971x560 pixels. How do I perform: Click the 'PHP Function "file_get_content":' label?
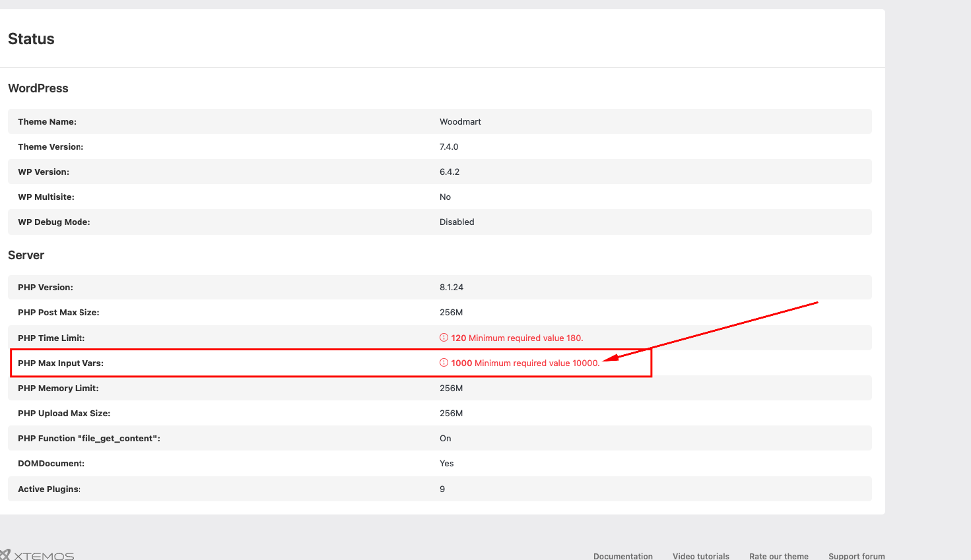tap(89, 439)
